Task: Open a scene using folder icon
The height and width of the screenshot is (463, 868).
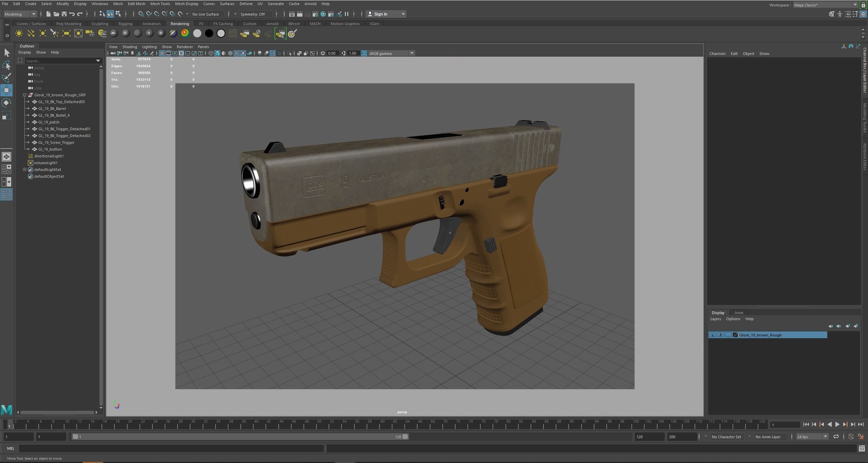Action: (x=56, y=14)
